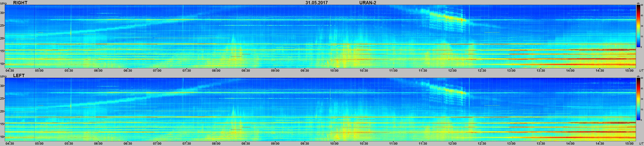This screenshot has height=146, width=644.
Task: Click the 10:30 tick under LEFT spectrogram
Action: click(x=364, y=144)
